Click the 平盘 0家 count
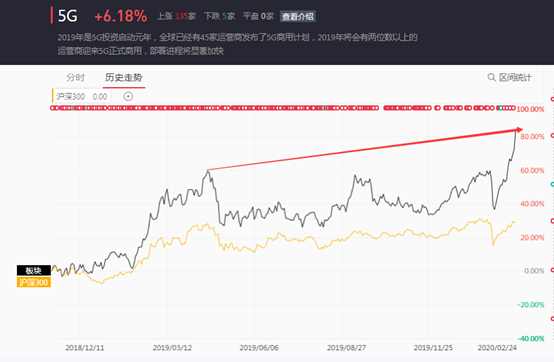554x362 pixels. tap(258, 16)
